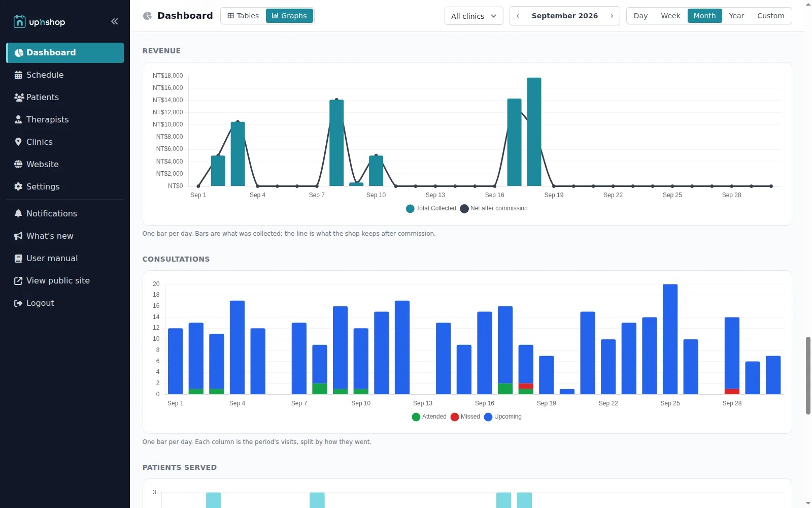Switch to Graphs view
The width and height of the screenshot is (812, 508).
tap(289, 16)
